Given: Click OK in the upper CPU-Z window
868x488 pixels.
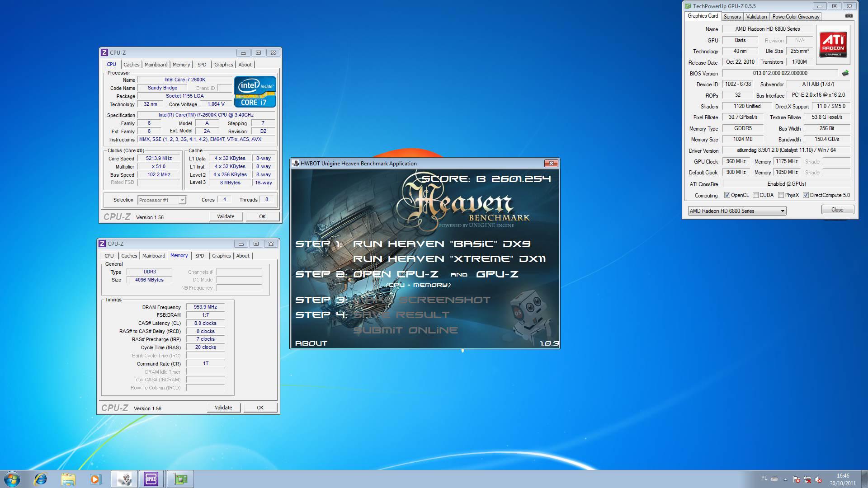Looking at the screenshot, I should (x=262, y=216).
